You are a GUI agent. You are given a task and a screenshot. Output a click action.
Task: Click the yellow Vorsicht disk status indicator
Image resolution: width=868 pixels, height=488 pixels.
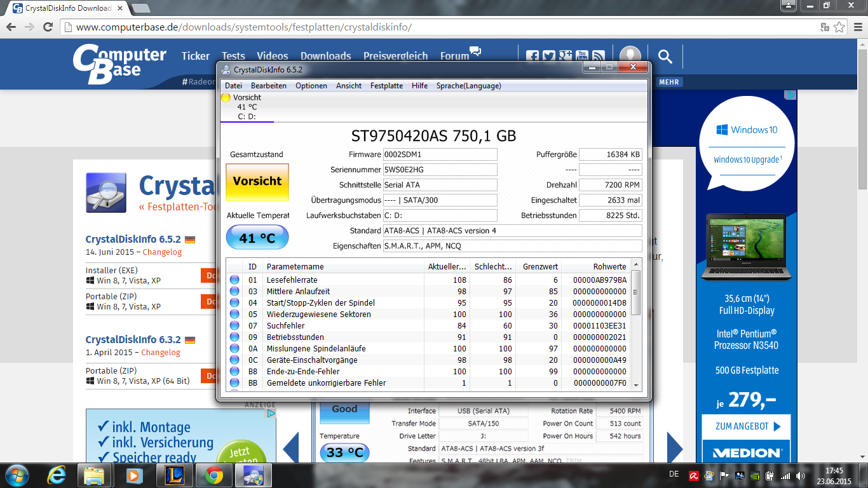click(x=226, y=97)
